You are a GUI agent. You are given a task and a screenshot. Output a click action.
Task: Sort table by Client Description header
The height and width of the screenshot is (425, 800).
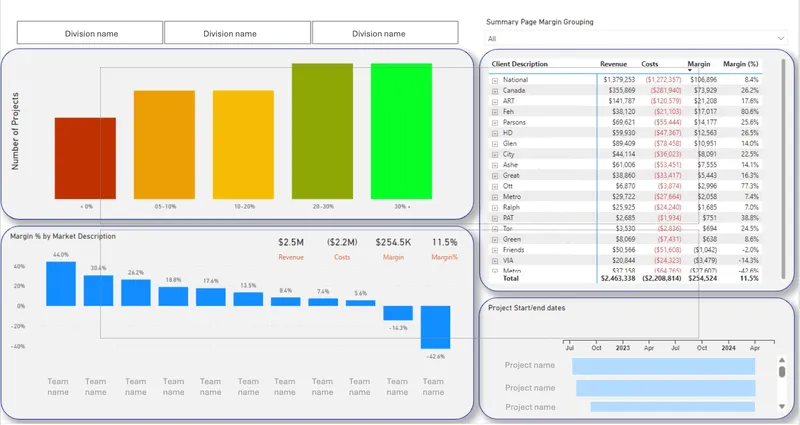519,64
